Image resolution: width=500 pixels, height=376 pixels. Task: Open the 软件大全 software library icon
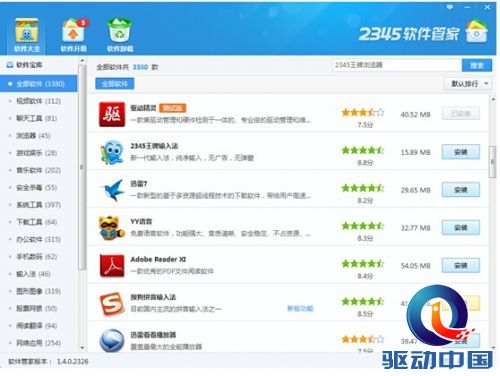click(27, 30)
